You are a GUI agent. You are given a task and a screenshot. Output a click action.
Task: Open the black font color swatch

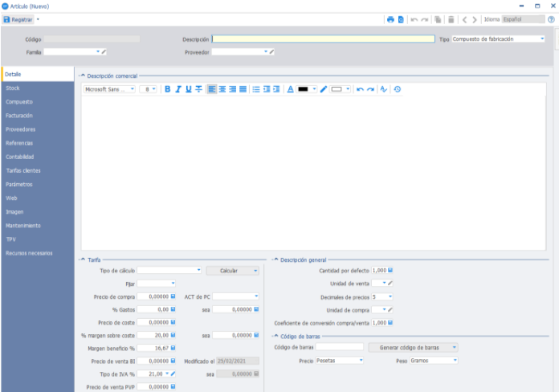click(303, 89)
